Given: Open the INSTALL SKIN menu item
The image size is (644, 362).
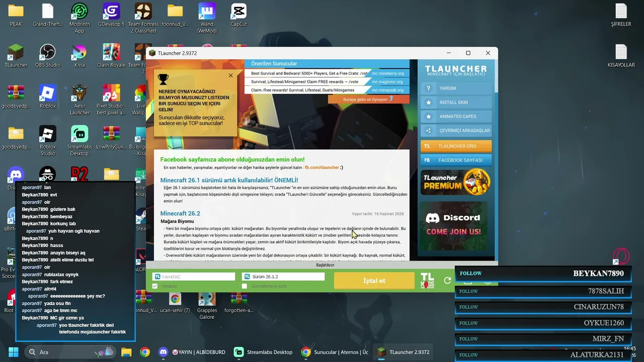Looking at the screenshot, I should coord(456,103).
